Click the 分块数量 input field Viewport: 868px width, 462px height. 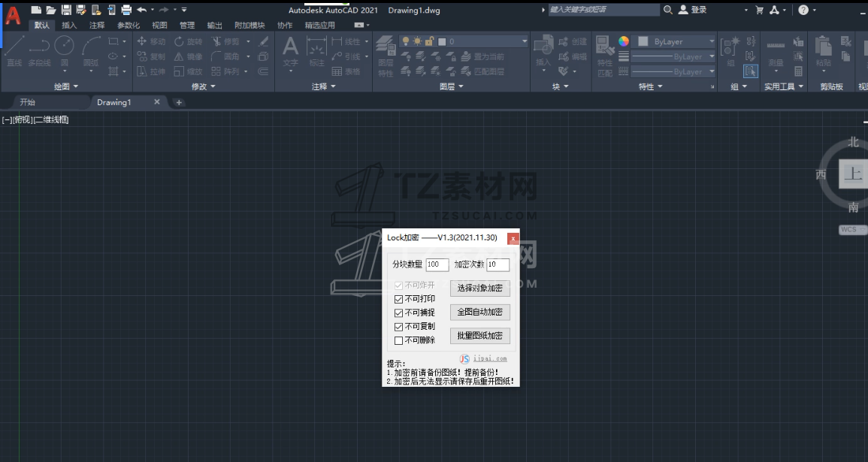tap(437, 264)
